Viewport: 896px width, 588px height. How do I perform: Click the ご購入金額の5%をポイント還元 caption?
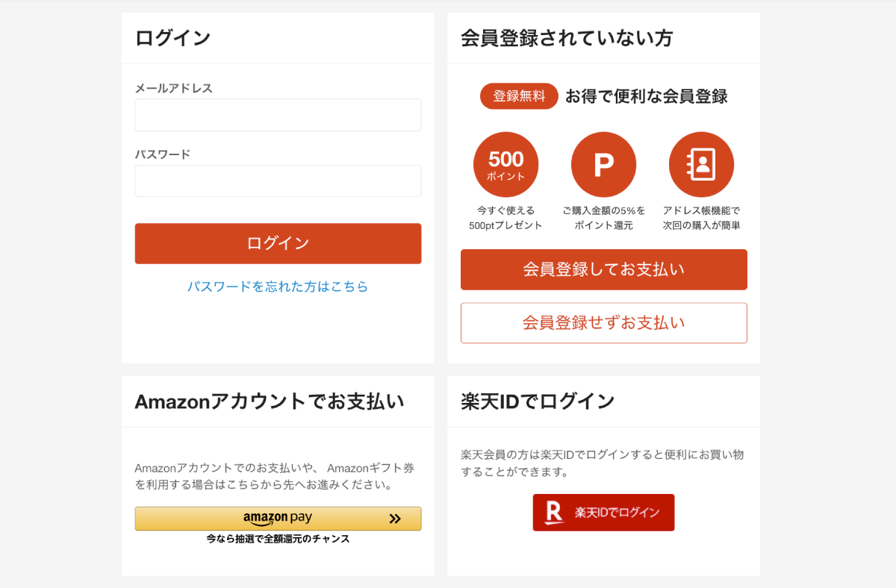pos(603,218)
